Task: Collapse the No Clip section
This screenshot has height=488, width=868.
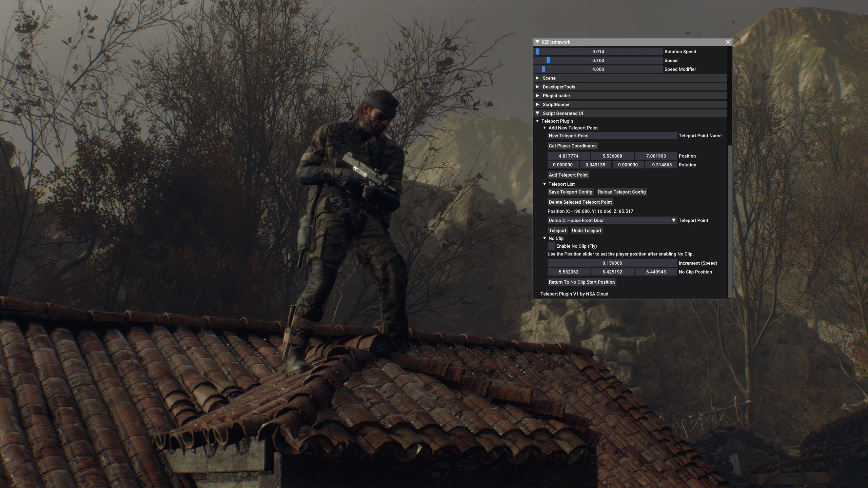Action: point(545,238)
